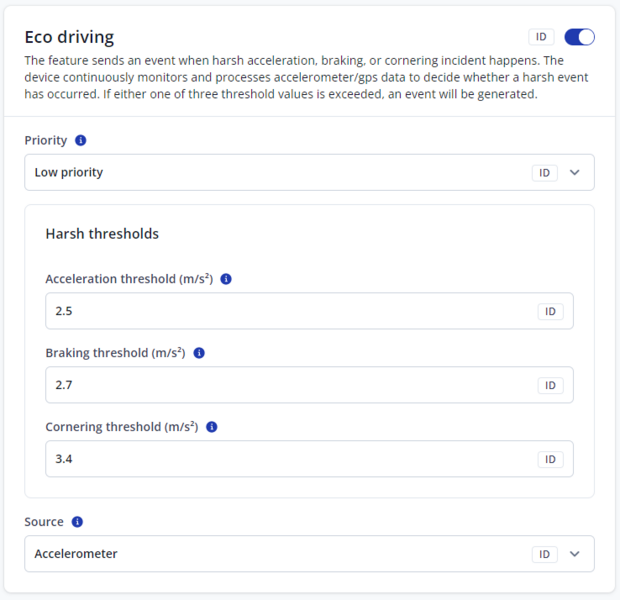Click the ID badge in Acceleration threshold field
Viewport: 620px width, 600px height.
[551, 312]
